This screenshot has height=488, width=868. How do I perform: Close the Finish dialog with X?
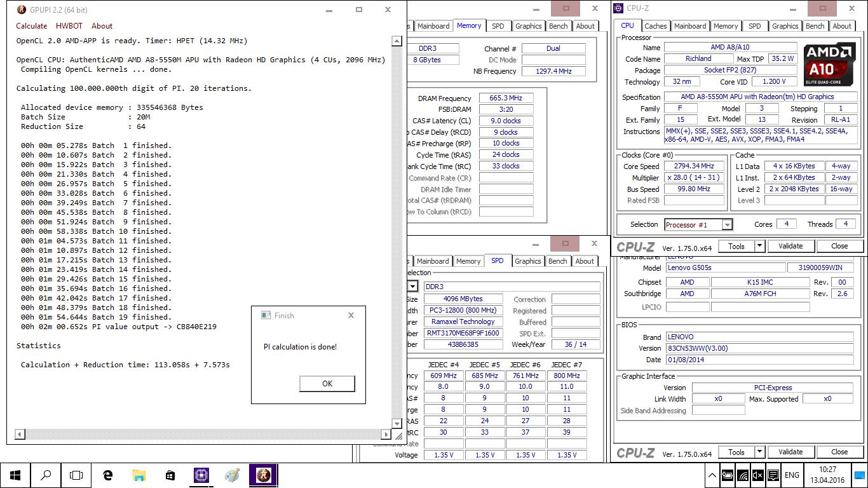351,315
